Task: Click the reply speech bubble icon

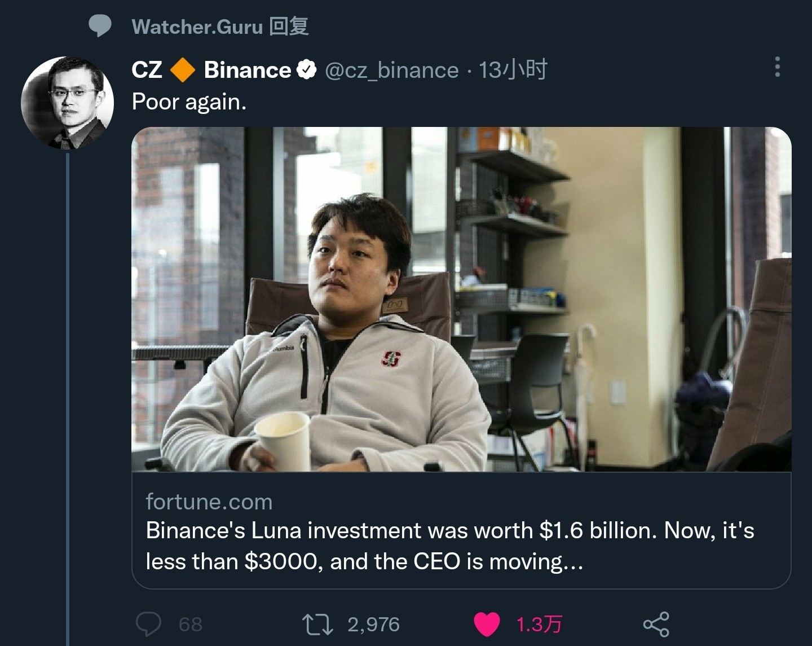Action: (148, 624)
